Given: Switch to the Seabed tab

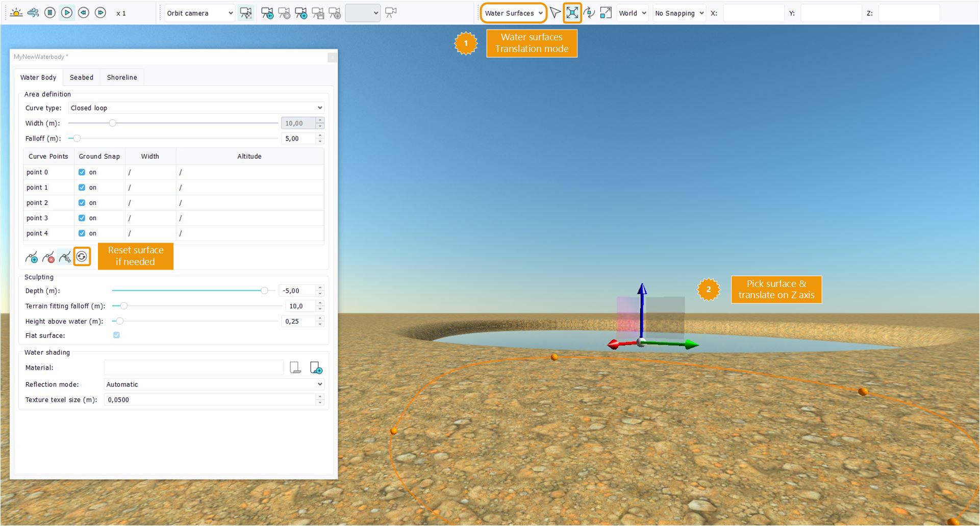Looking at the screenshot, I should tap(82, 77).
